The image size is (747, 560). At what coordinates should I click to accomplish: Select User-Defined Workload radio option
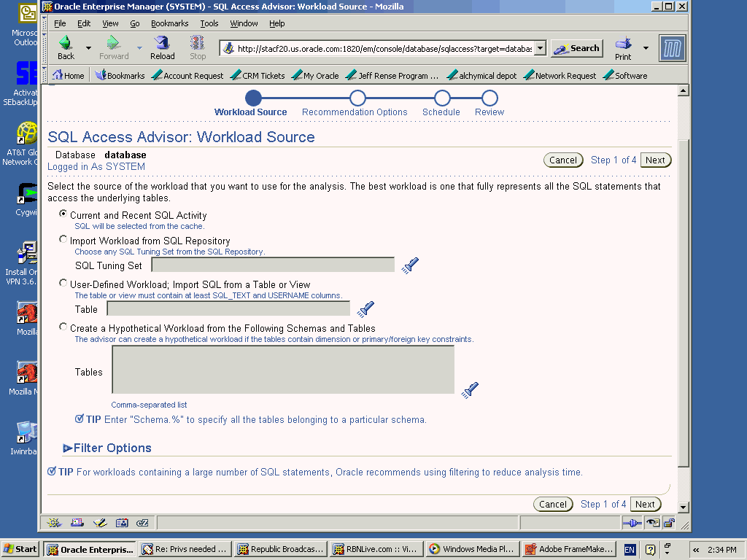coord(63,284)
